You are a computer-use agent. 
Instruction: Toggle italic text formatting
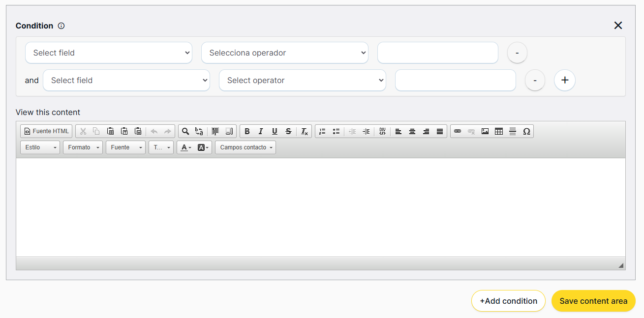(261, 131)
